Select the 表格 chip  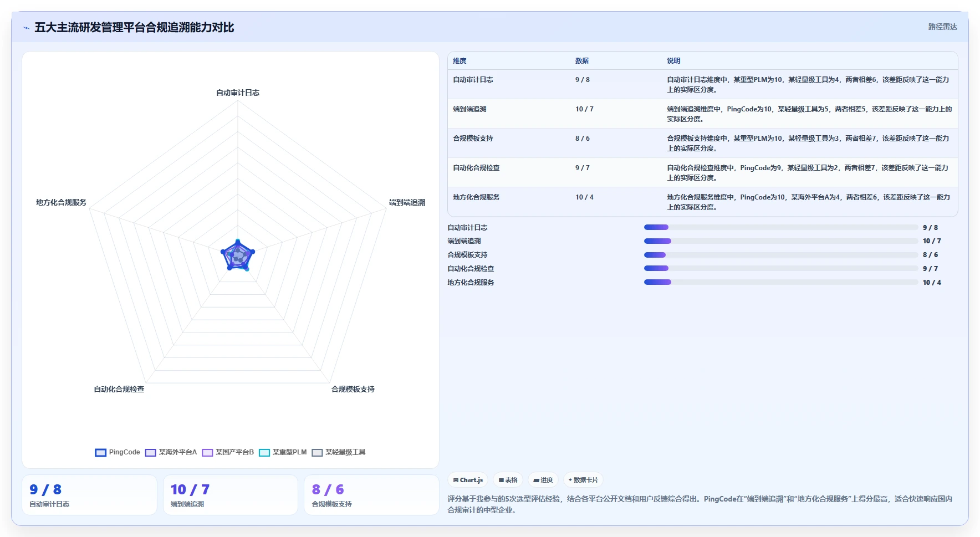coord(508,480)
